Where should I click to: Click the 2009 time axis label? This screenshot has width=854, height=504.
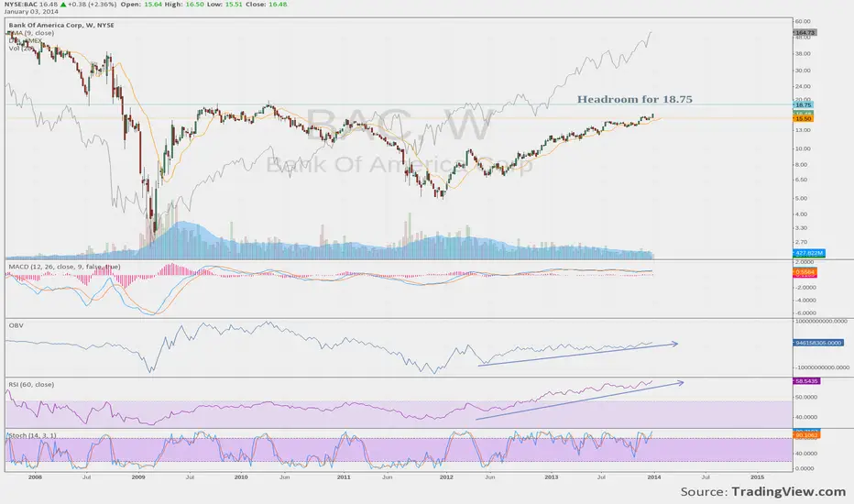point(138,477)
